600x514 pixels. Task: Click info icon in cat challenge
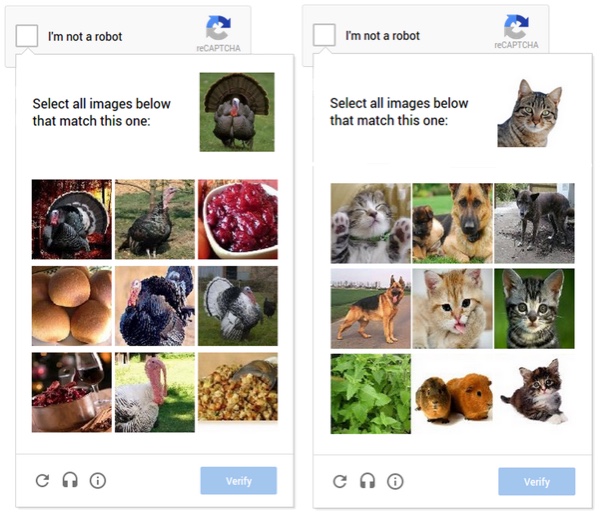click(395, 481)
